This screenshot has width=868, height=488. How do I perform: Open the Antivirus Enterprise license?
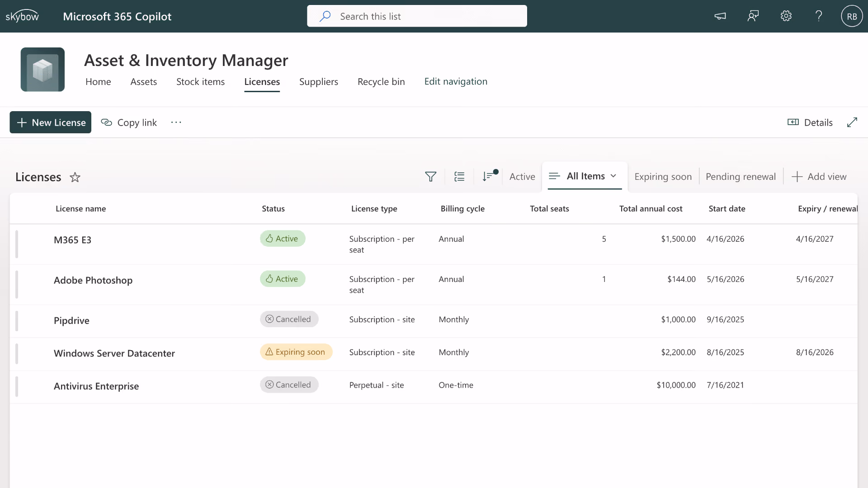(x=96, y=386)
